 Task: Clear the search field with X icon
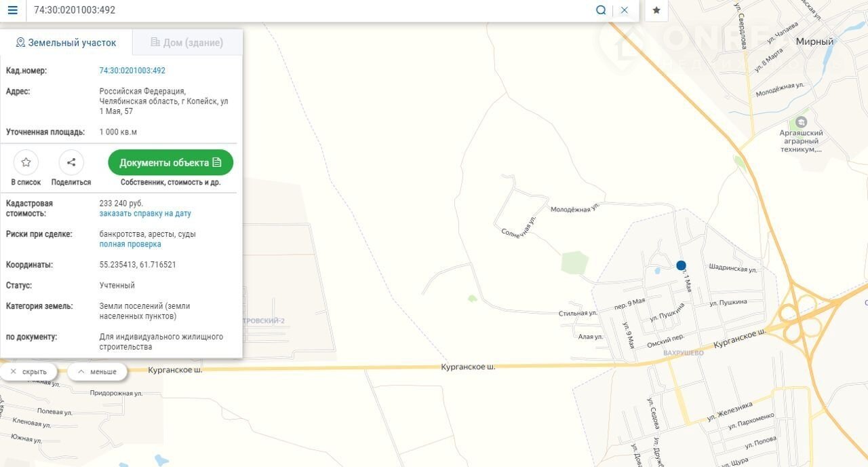pyautogui.click(x=625, y=10)
